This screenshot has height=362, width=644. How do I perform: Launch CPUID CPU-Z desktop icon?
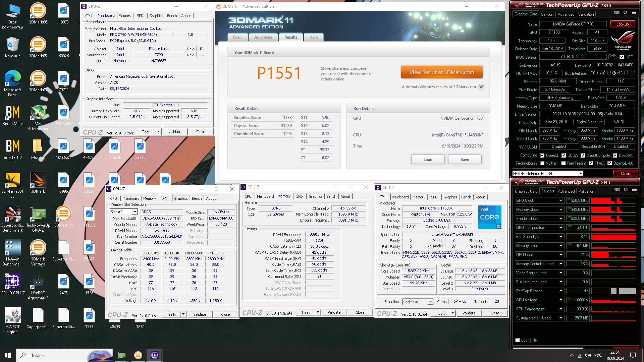(x=12, y=284)
